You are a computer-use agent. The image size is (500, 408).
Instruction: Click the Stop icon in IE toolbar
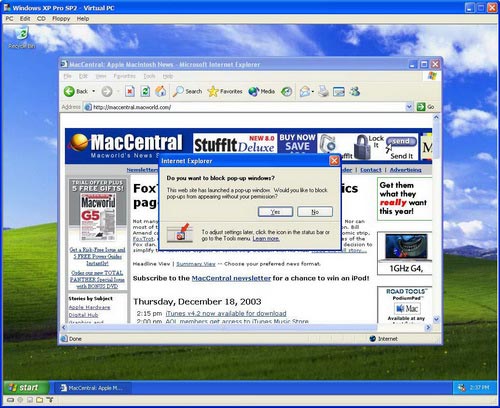(x=130, y=91)
